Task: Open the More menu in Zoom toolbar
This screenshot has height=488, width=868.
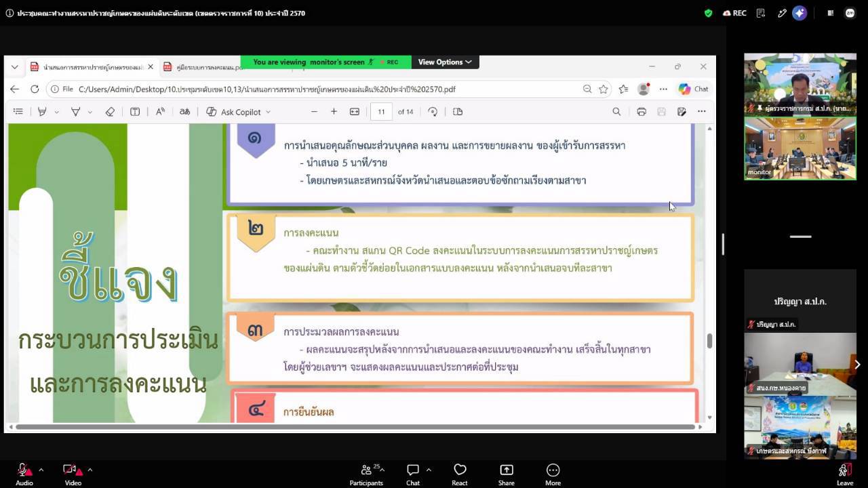Action: click(553, 474)
